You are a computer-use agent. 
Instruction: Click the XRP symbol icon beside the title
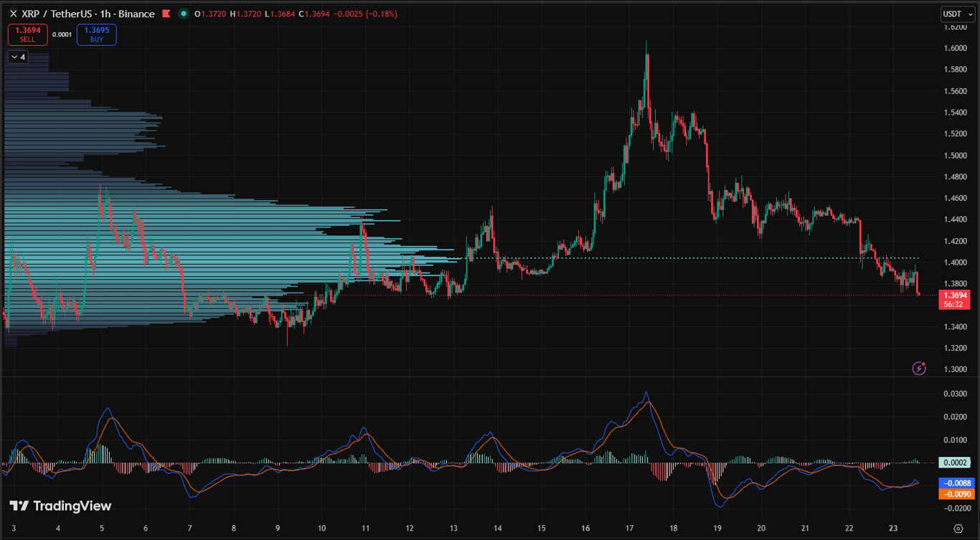pos(13,14)
